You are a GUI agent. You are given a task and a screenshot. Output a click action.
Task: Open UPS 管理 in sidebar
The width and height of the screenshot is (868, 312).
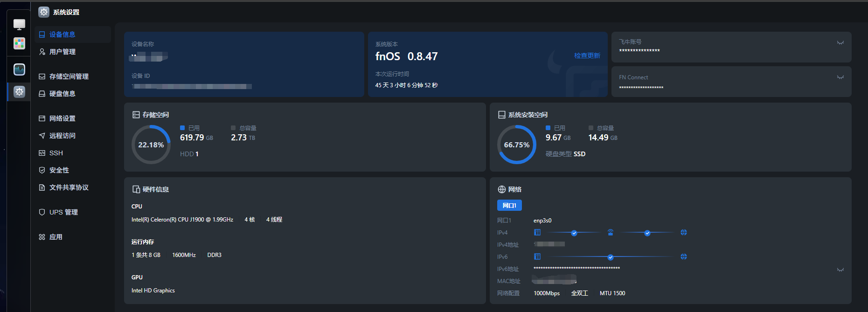[x=72, y=212]
